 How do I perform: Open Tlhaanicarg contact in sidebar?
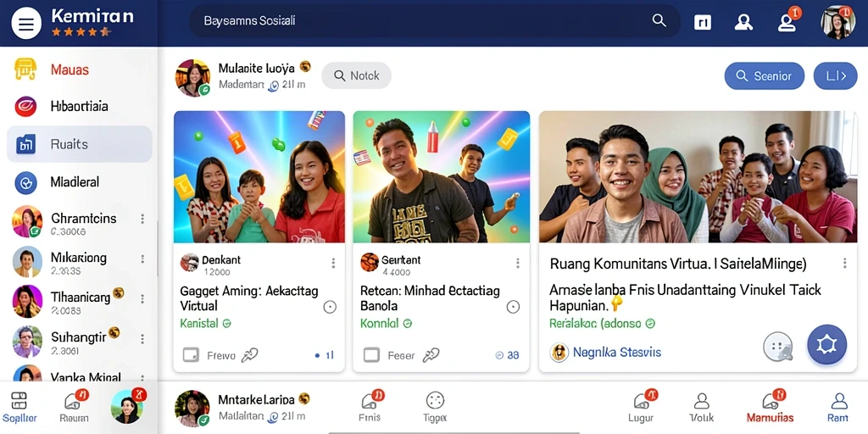point(79,302)
